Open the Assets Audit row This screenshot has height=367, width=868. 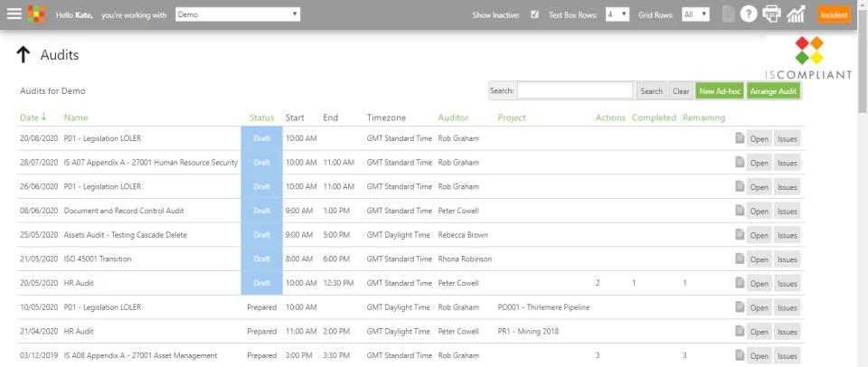point(759,235)
